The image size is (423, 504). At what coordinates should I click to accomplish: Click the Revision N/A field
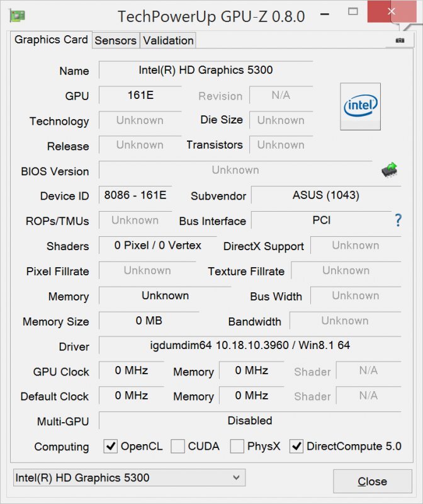click(281, 95)
